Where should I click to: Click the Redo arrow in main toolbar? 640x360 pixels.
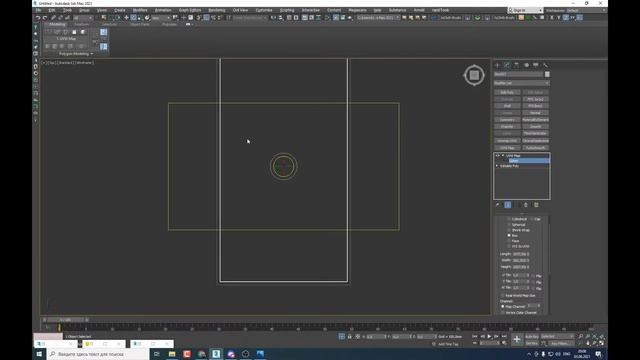pos(44,18)
